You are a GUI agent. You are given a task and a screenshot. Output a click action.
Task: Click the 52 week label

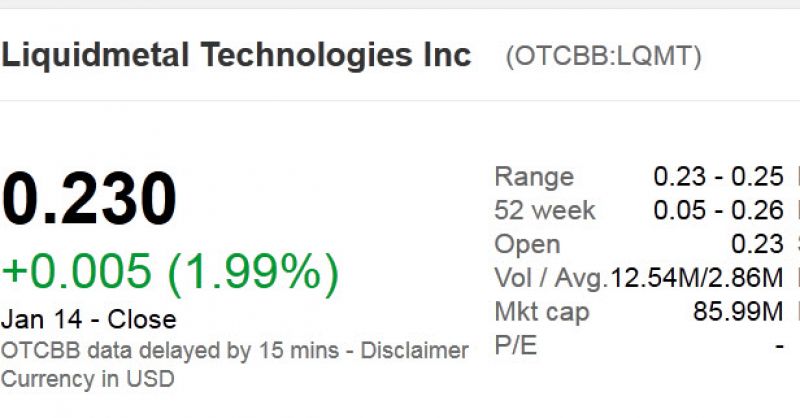pos(544,210)
